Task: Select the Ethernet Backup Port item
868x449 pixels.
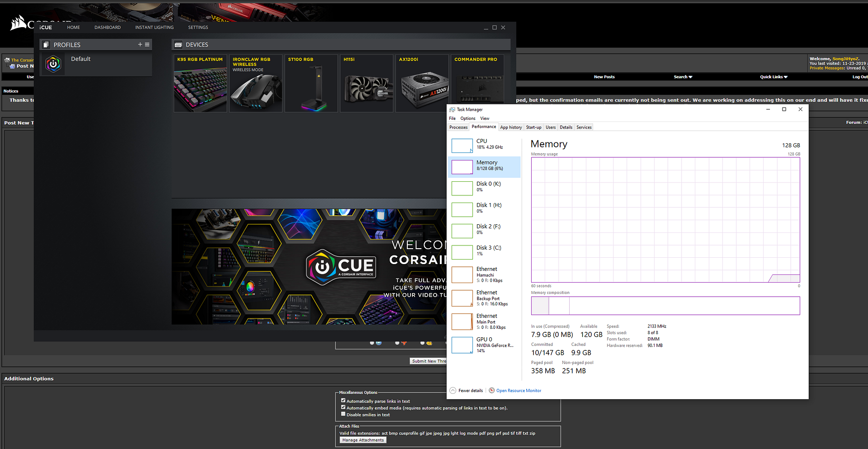Action: pyautogui.click(x=484, y=298)
